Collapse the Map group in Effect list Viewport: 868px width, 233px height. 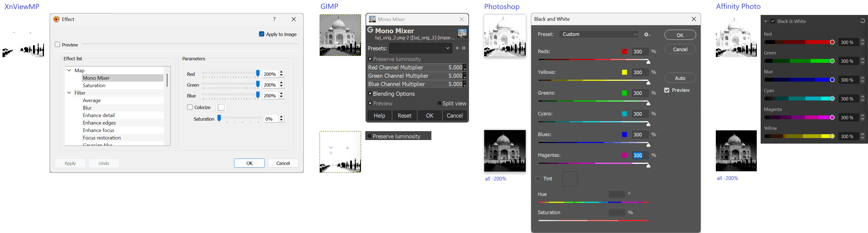click(x=69, y=70)
